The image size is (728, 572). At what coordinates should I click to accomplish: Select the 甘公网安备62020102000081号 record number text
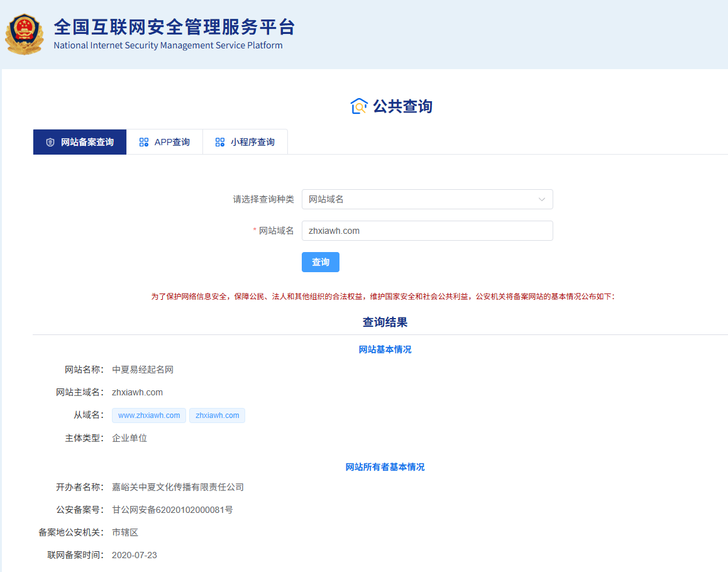point(172,510)
